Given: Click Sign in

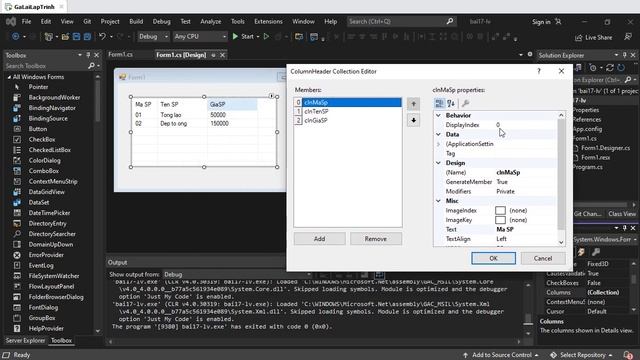Looking at the screenshot, I should pyautogui.click(x=546, y=22).
